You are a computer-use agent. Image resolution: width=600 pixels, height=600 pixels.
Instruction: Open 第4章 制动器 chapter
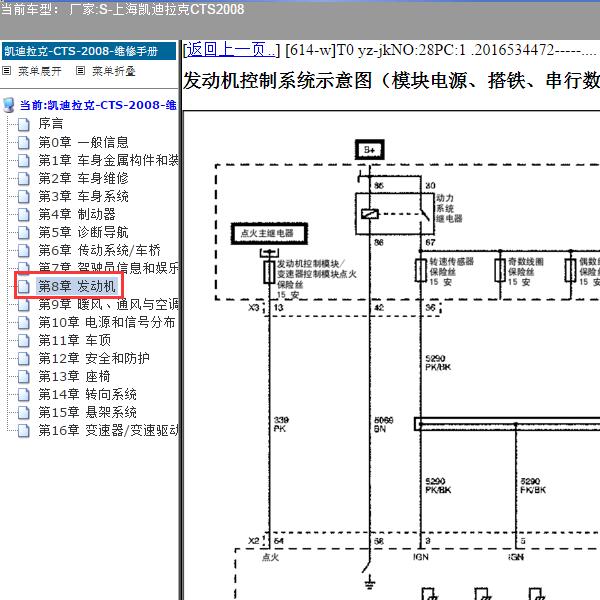click(77, 214)
